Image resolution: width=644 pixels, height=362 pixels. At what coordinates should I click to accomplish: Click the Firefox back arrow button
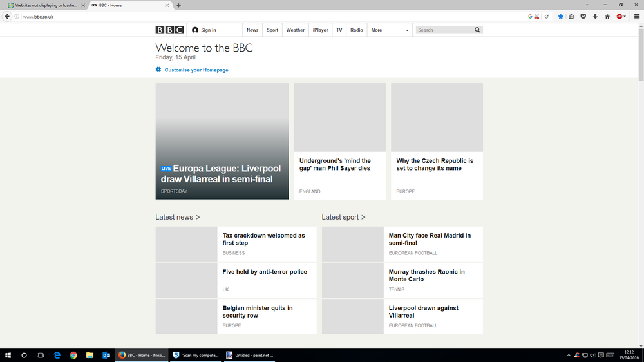tap(7, 17)
